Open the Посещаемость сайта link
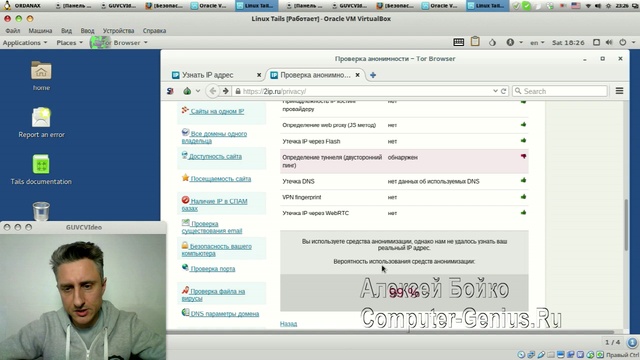The height and width of the screenshot is (360, 640). click(221, 179)
